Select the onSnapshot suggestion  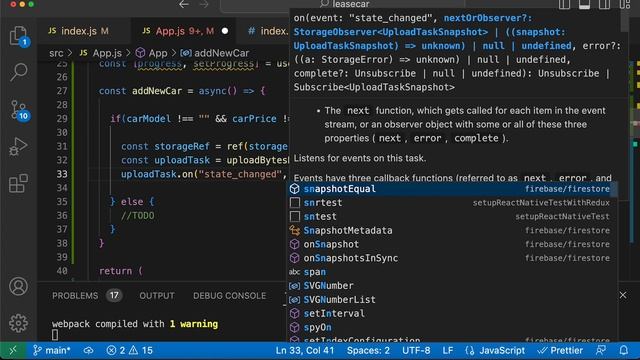click(451, 244)
